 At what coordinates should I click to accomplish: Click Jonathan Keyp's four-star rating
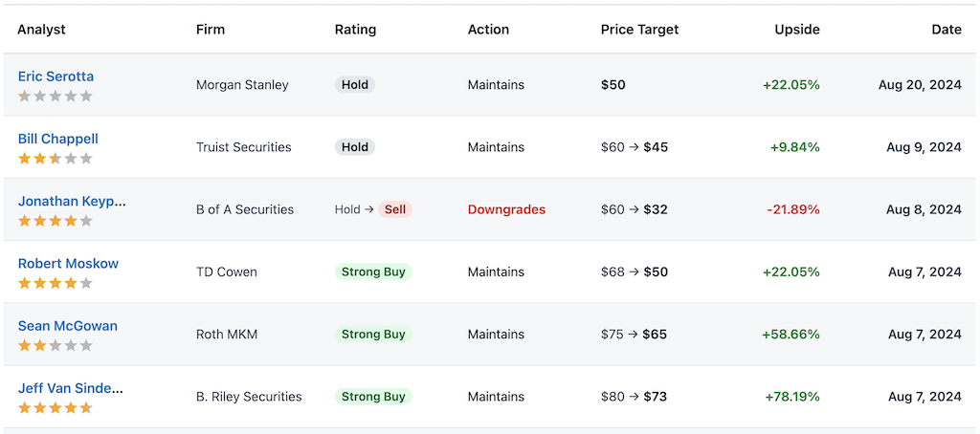point(55,221)
